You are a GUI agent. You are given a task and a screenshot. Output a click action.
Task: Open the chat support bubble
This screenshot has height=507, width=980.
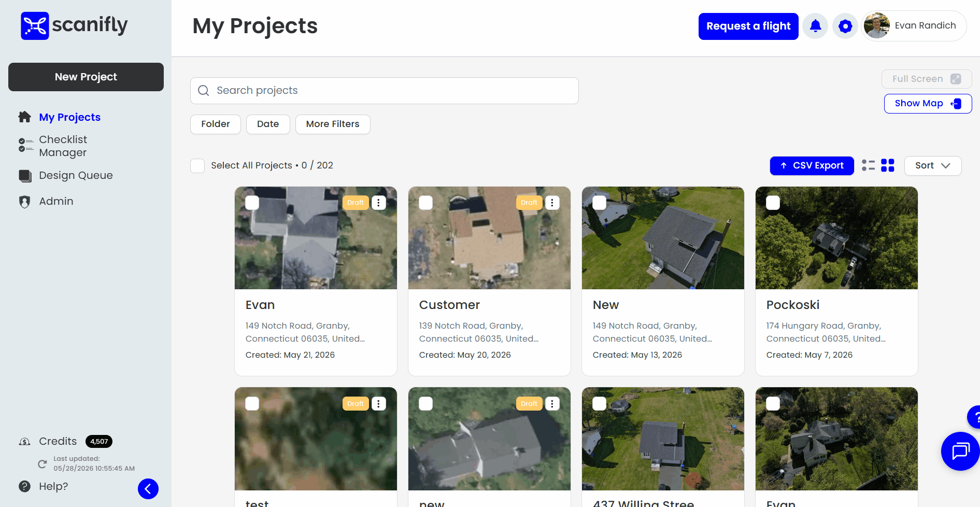(960, 451)
